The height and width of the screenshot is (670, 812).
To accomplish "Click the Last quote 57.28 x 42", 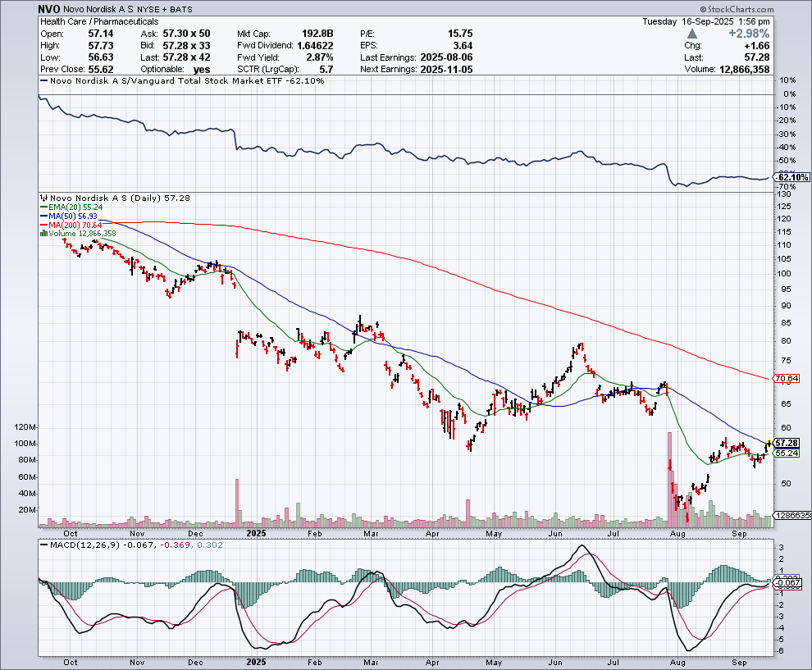I will point(186,57).
